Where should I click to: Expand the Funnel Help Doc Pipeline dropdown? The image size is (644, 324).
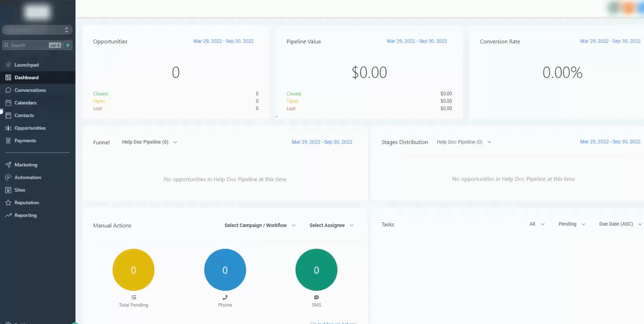tap(150, 142)
